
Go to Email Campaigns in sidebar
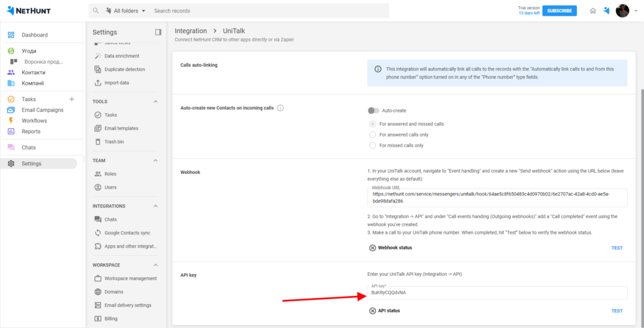[42, 110]
